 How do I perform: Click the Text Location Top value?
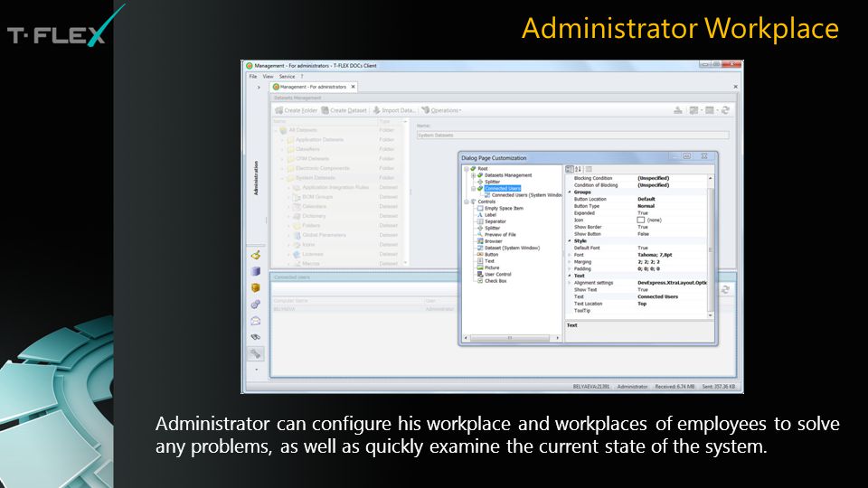tap(642, 304)
